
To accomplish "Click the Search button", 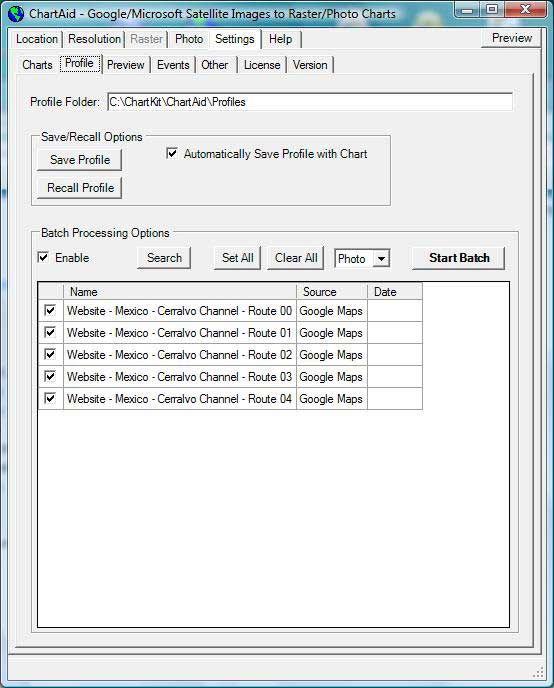I will (x=164, y=258).
